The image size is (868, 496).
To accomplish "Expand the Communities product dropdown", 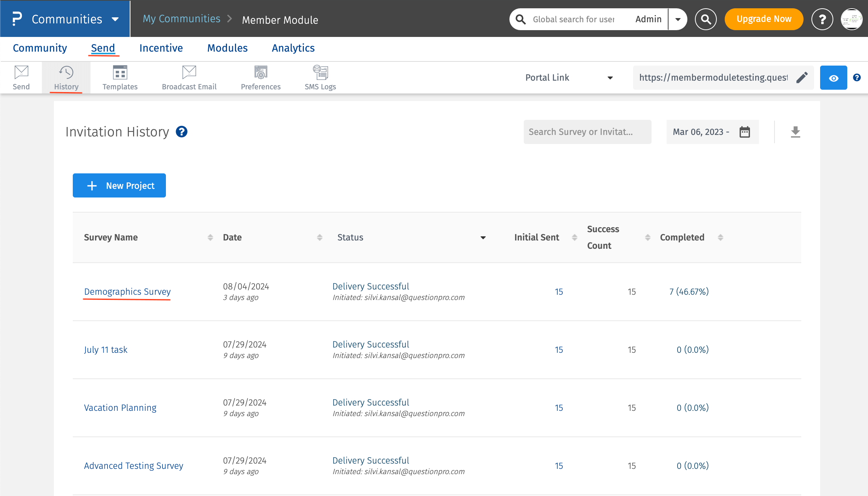I will (115, 19).
